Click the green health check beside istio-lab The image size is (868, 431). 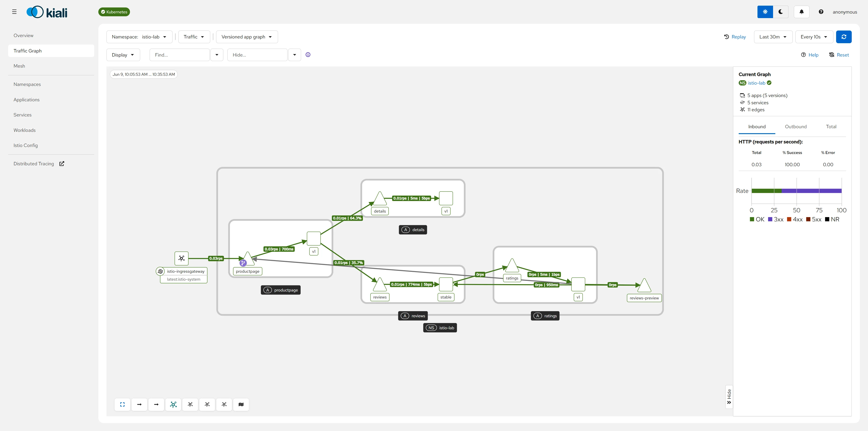769,83
